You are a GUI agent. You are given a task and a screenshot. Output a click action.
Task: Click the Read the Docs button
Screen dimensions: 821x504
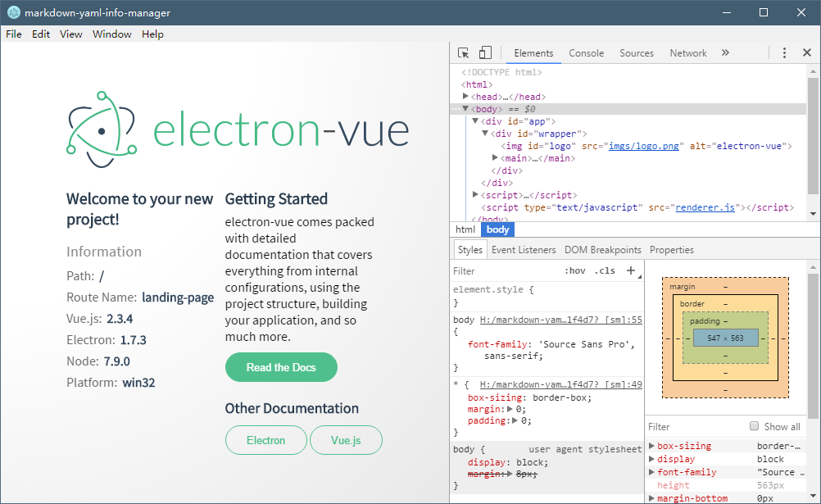coord(281,367)
